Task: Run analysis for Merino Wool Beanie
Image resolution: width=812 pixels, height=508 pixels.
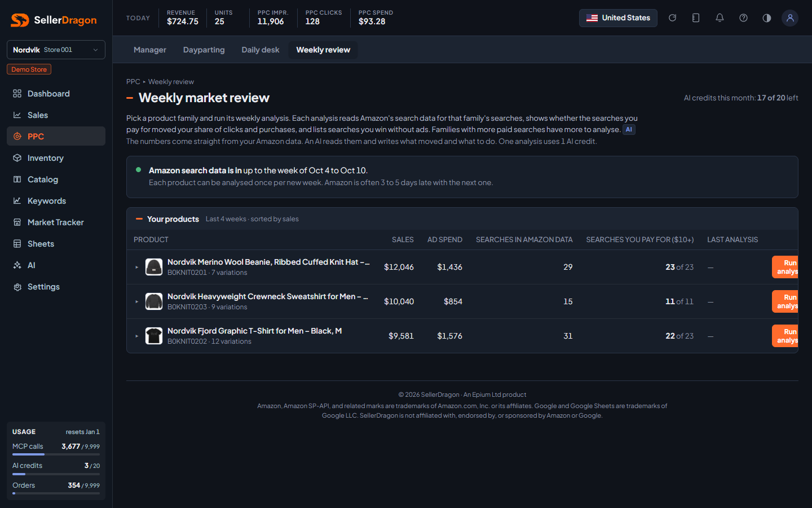Action: click(785, 267)
